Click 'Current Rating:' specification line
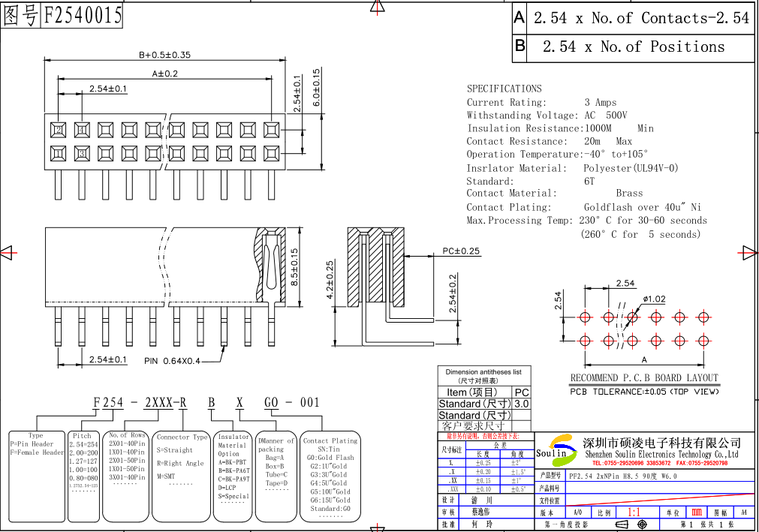The width and height of the screenshot is (759, 532). 541,103
